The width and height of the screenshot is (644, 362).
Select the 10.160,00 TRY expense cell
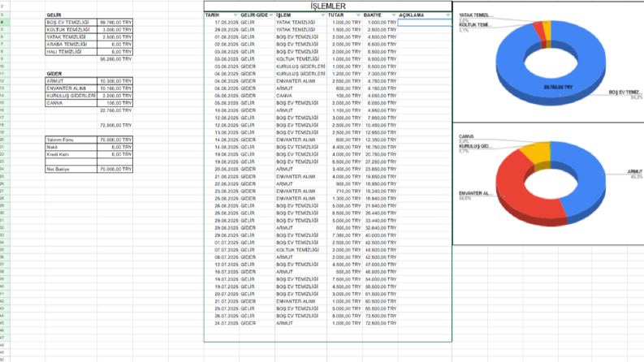115,88
